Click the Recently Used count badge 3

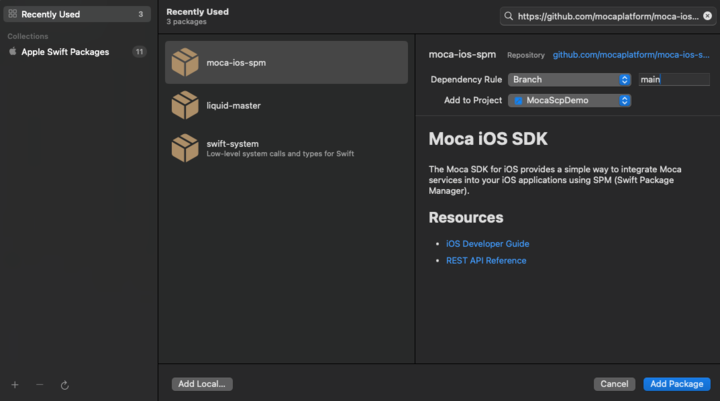click(141, 14)
